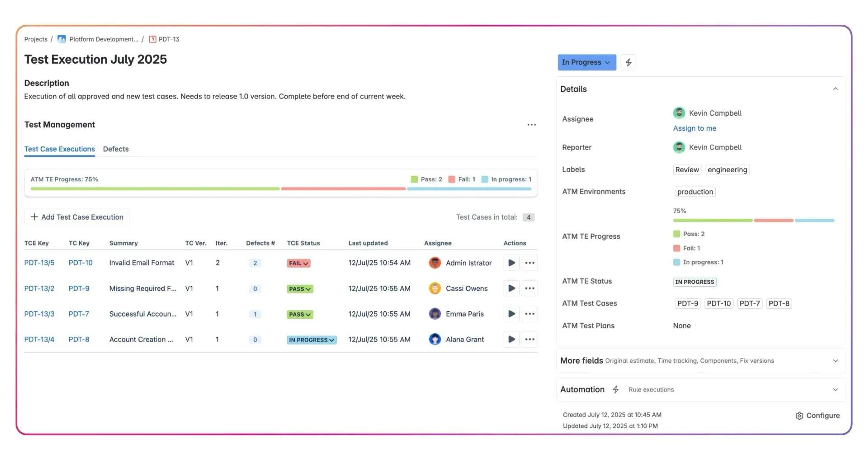868x460 pixels.
Task: Open the PDT-10 test case key link
Action: 80,263
